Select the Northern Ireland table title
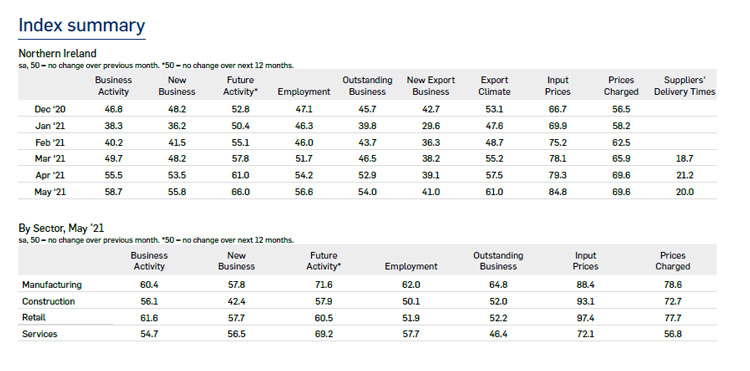Screen dimensions: 750x371 click(57, 53)
